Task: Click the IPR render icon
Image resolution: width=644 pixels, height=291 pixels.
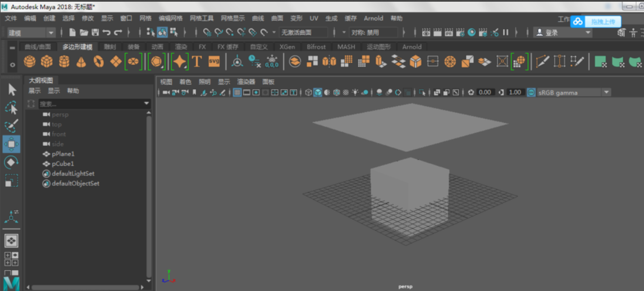Action: (449, 33)
